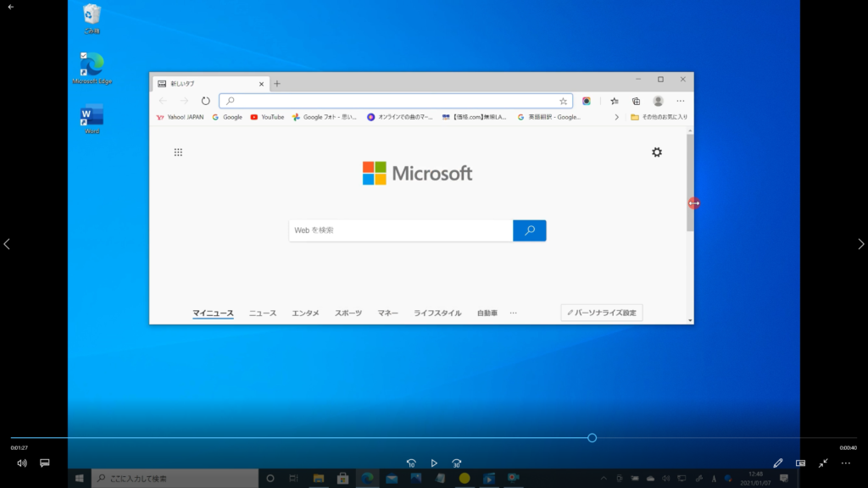Screen dimensions: 868x488
Task: Go to the next item arrow
Action: tap(861, 244)
